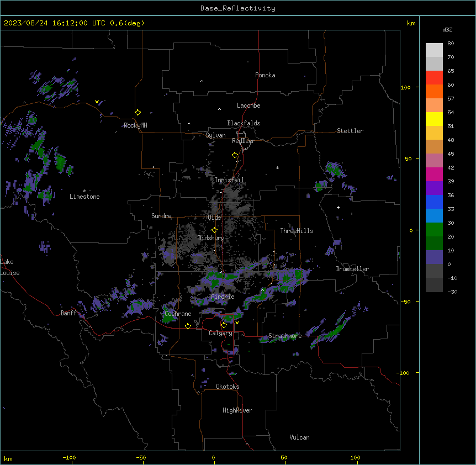Click the asterisk marker east of RedDeer
Screen dimensions: 476x465
(x=277, y=167)
